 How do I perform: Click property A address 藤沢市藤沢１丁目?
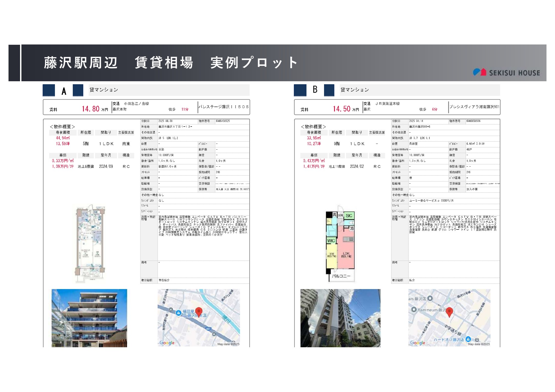[175, 127]
